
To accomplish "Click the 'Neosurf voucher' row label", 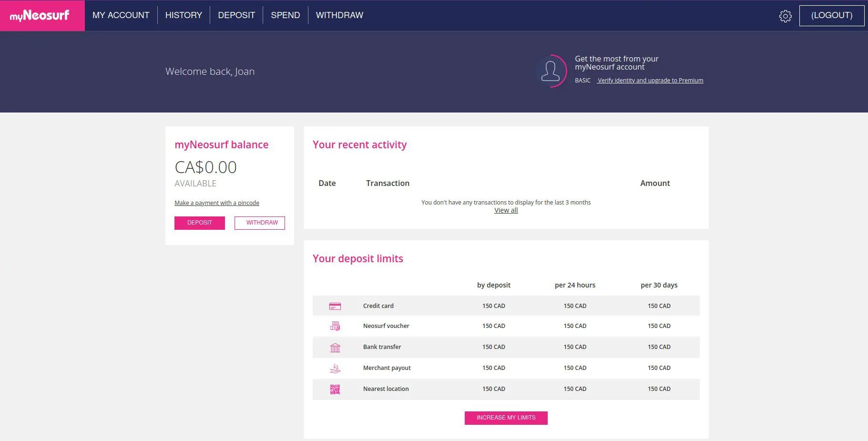I will click(386, 326).
